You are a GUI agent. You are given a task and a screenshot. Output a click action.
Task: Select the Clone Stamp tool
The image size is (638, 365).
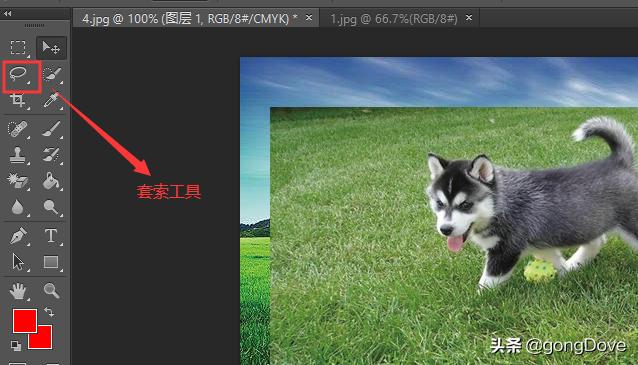pyautogui.click(x=17, y=155)
